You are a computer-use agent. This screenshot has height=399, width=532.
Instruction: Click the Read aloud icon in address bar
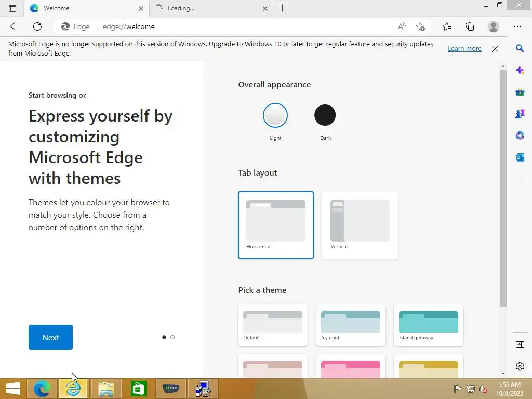click(402, 26)
